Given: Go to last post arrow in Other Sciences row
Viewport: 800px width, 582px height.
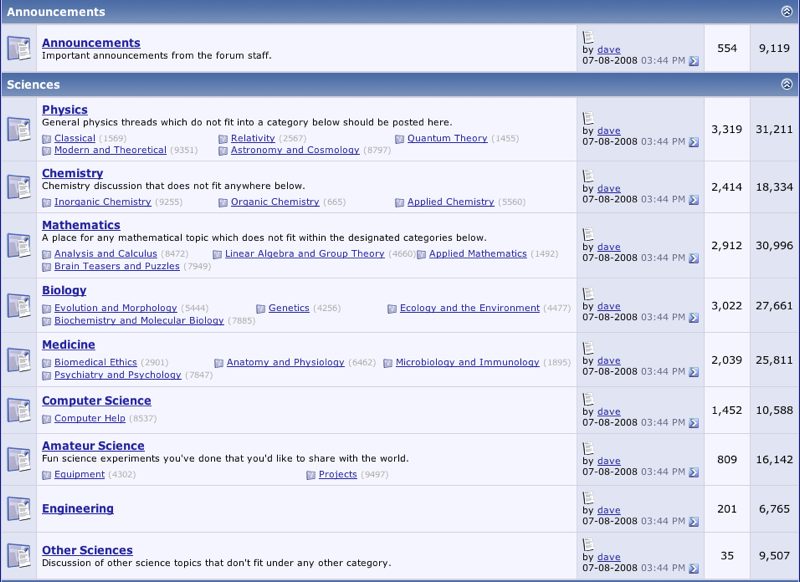Looking at the screenshot, I should click(694, 570).
